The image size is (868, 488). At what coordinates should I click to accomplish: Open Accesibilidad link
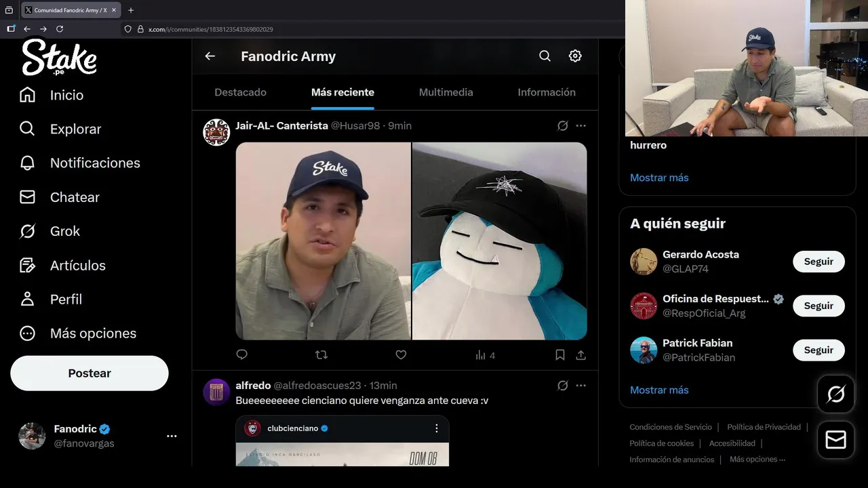point(732,443)
